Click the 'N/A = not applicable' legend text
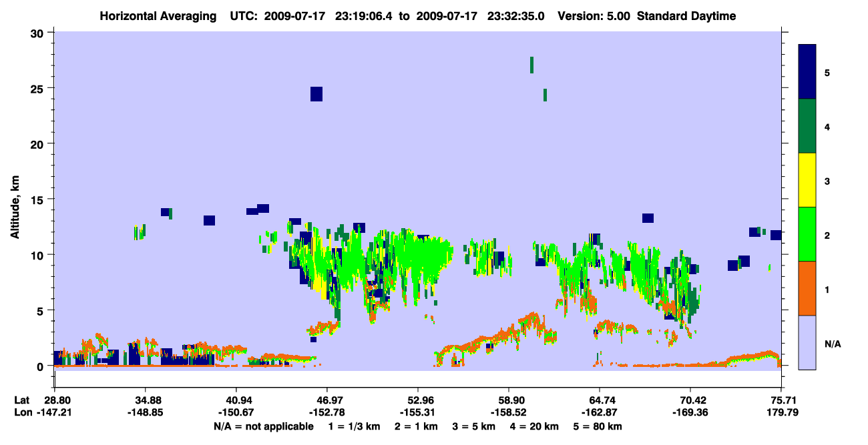This screenshot has width=868, height=445. click(x=263, y=426)
